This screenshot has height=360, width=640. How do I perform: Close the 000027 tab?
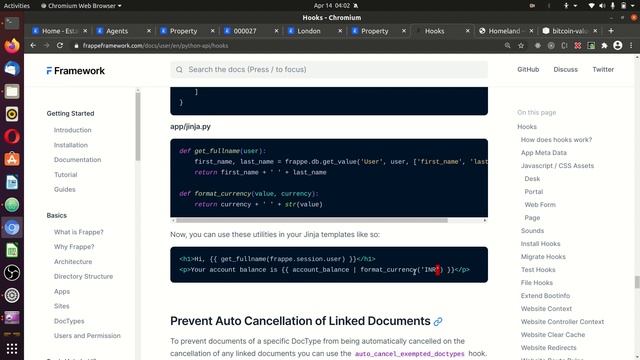pos(276,31)
